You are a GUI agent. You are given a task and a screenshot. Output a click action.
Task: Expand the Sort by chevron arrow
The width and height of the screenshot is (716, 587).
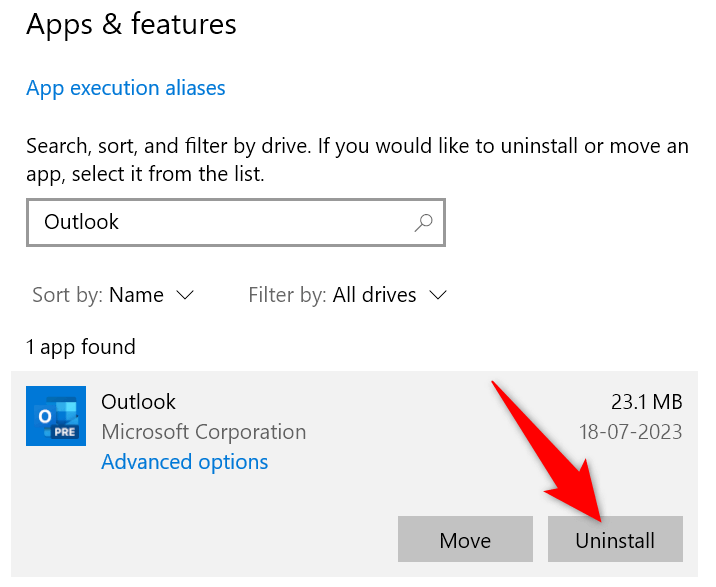pyautogui.click(x=185, y=295)
